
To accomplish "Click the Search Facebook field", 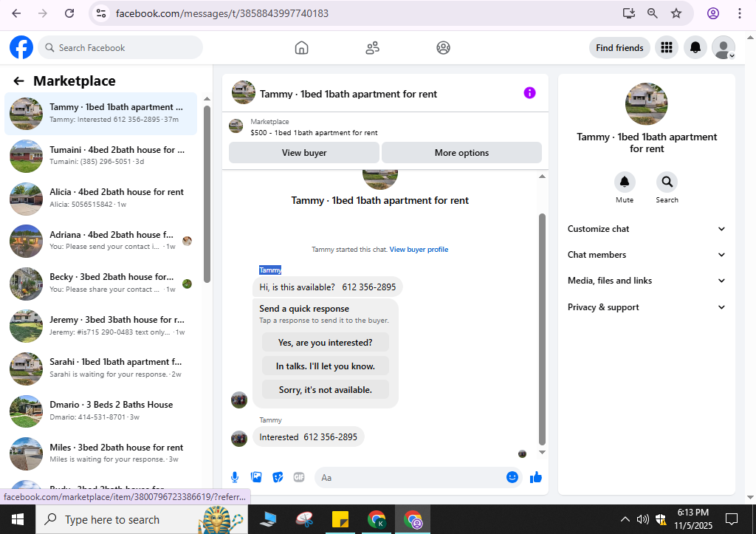I will point(120,48).
